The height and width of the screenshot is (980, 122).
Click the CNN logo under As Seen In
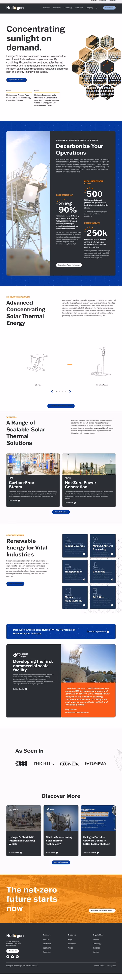21,763
